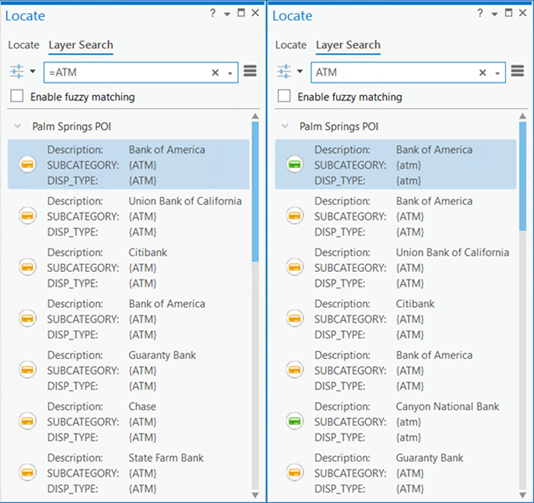Open pane options dropdown on right Locate pane
Viewport: 534px width, 503px height.
tap(494, 14)
